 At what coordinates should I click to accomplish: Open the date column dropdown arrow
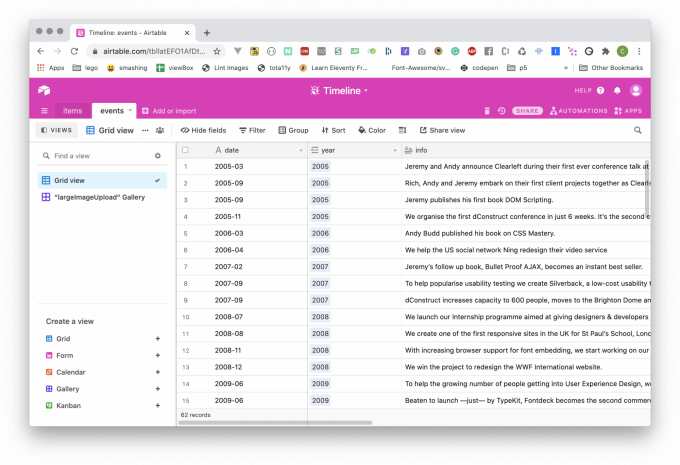(301, 150)
